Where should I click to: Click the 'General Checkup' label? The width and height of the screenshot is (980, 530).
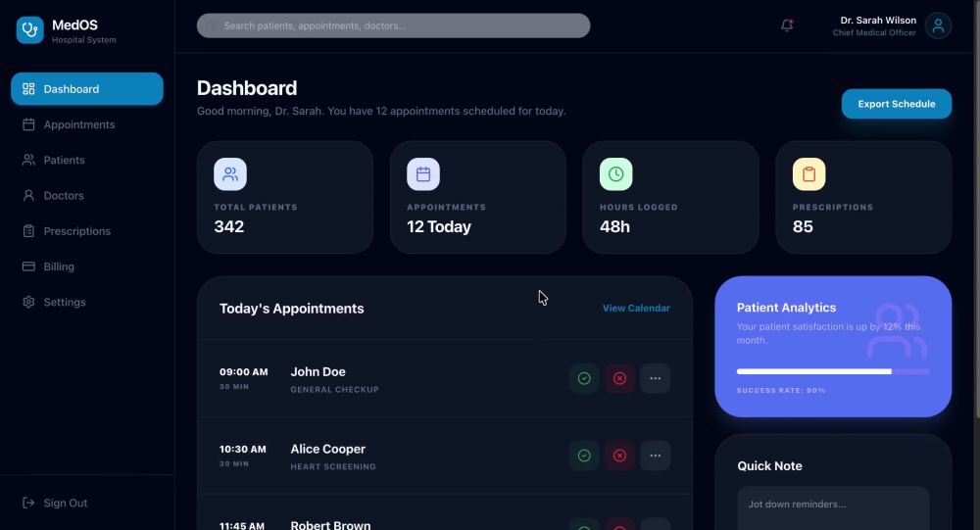[334, 389]
